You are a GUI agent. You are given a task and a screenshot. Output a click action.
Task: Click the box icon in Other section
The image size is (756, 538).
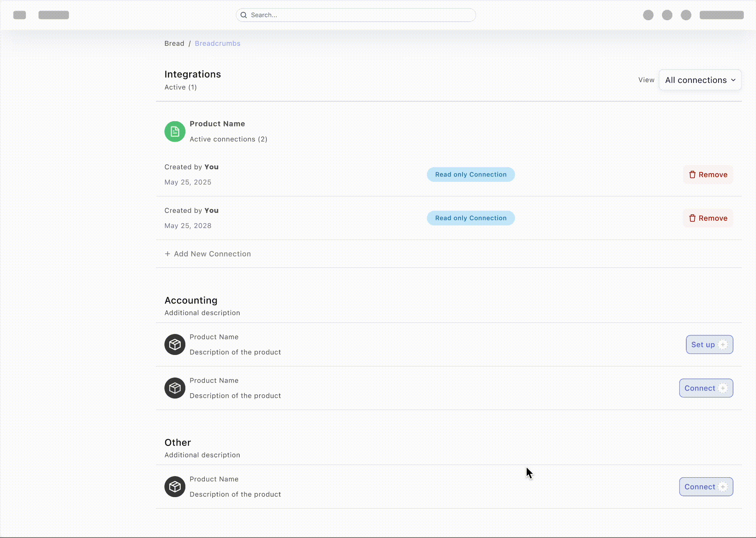175,486
